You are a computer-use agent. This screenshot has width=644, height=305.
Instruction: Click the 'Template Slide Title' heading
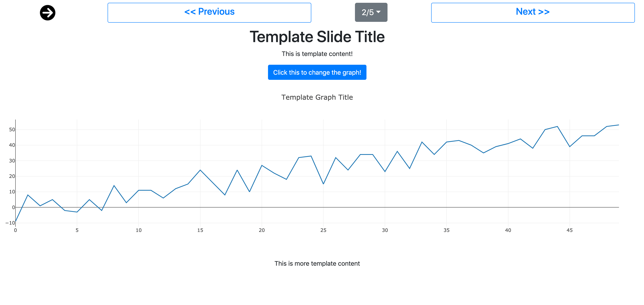pyautogui.click(x=317, y=37)
